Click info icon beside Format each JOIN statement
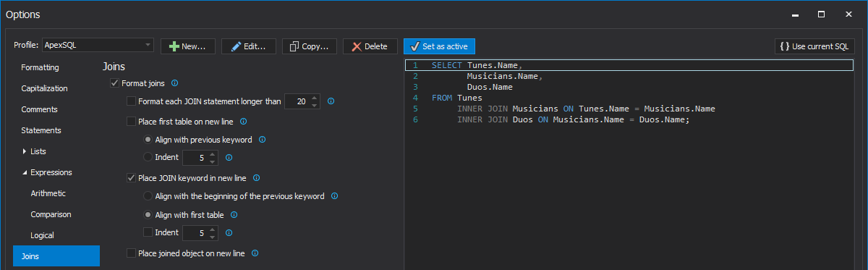 [x=331, y=101]
